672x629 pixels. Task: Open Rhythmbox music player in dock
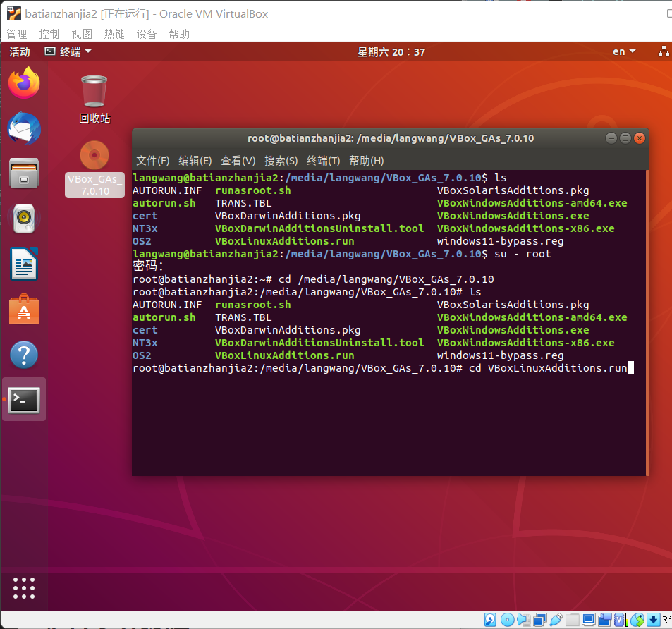point(24,219)
